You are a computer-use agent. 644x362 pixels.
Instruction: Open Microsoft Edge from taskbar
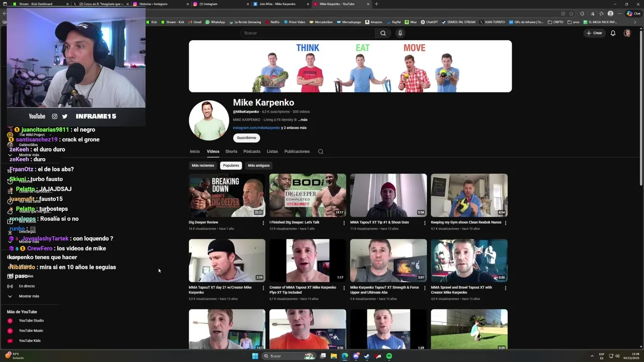coord(345,356)
